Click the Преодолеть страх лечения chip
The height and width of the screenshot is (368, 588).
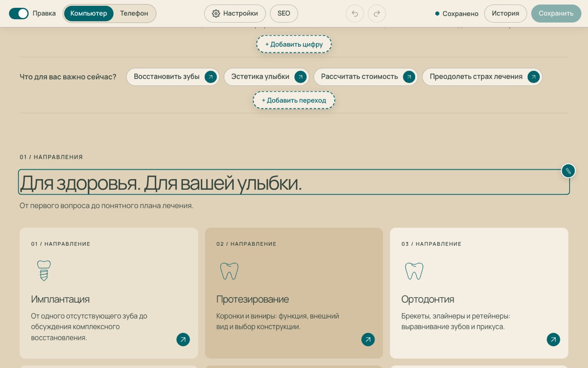(x=482, y=77)
